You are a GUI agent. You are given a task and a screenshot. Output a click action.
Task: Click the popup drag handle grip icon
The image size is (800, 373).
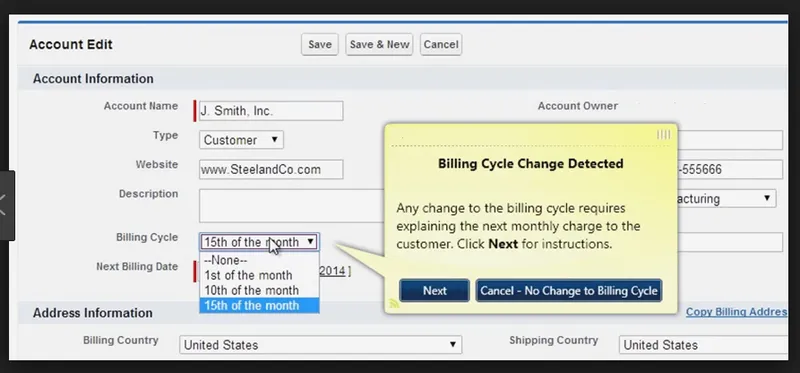(x=664, y=135)
